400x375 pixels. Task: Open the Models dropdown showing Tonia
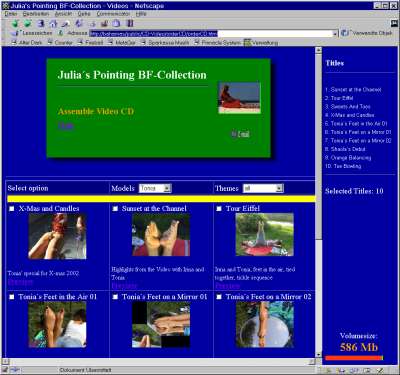155,188
